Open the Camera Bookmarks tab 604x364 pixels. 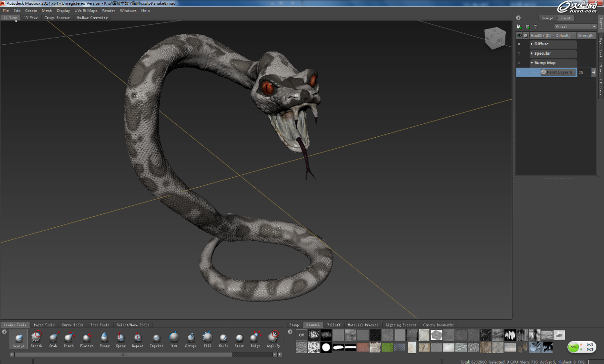pos(439,325)
